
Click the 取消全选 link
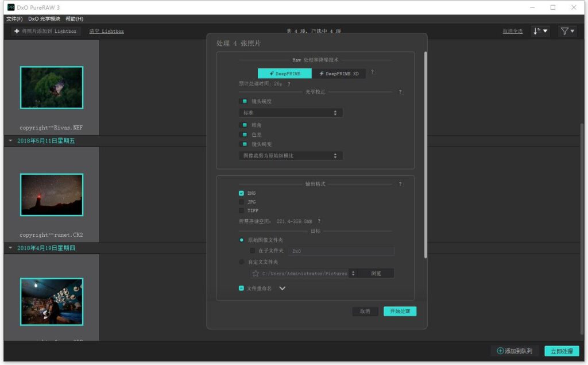point(512,31)
